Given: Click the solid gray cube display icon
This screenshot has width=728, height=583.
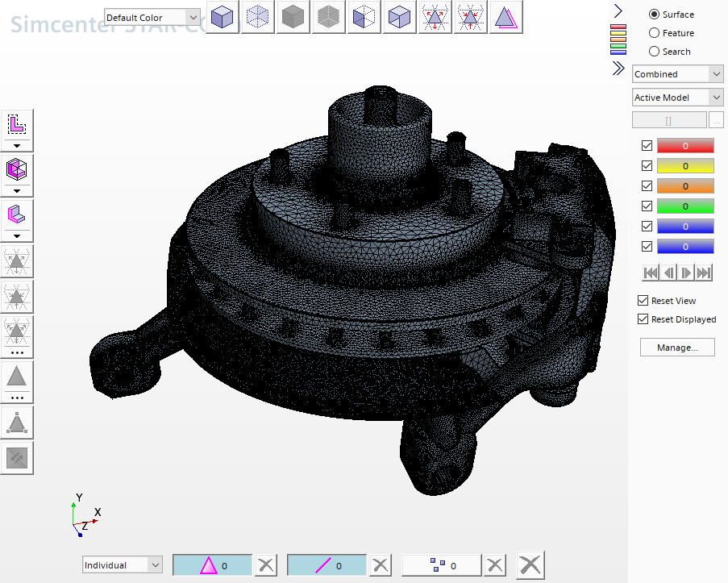Looking at the screenshot, I should 293,17.
